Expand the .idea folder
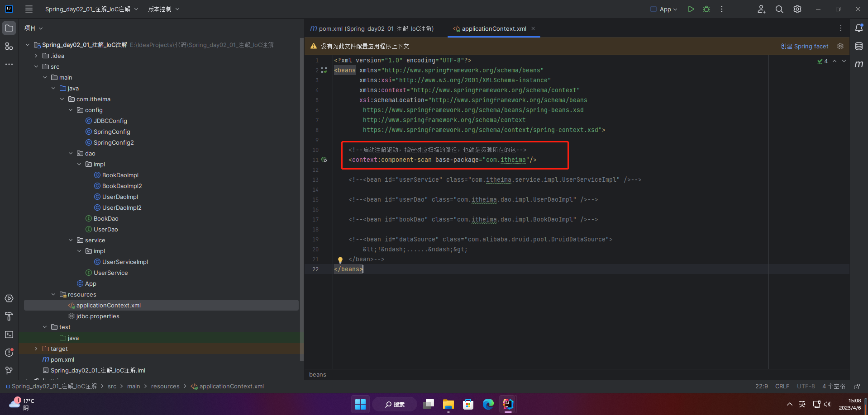Viewport: 868px width, 415px height. click(x=36, y=56)
